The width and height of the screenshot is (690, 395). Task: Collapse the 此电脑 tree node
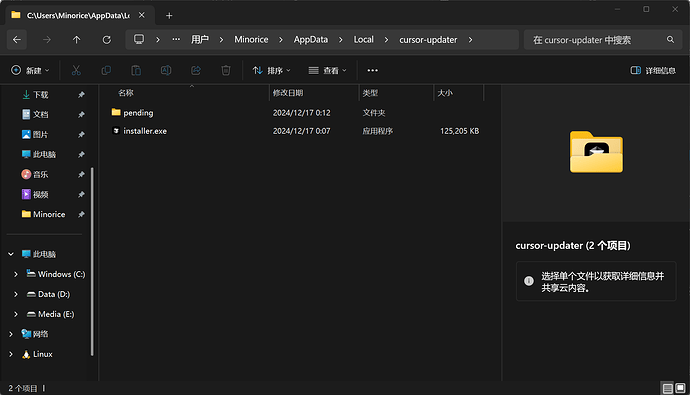pos(11,254)
